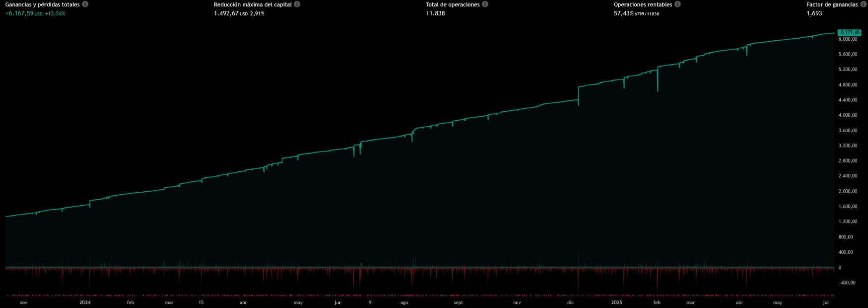The height and width of the screenshot is (308, 868).
Task: Select the sept marker on the timeline
Action: point(458,303)
